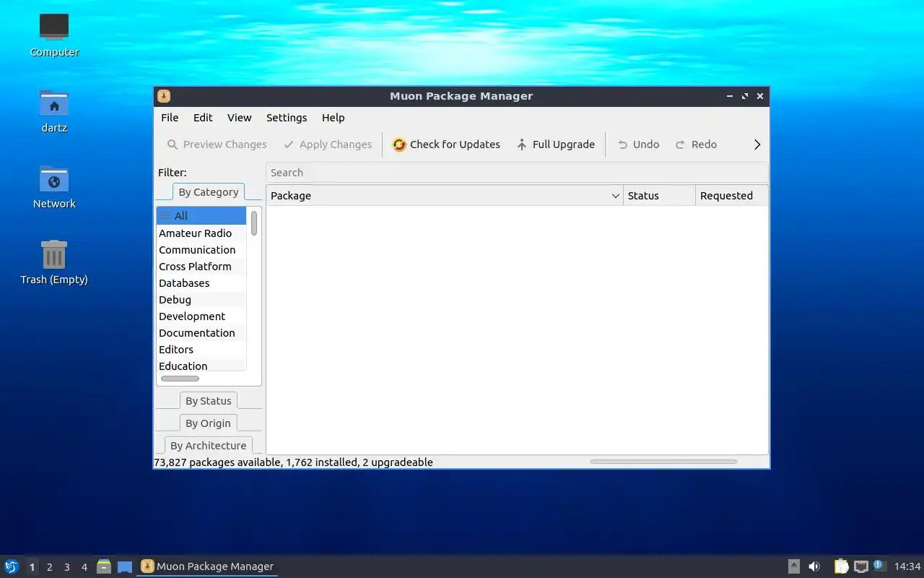Select the Editors category
This screenshot has height=578, width=924.
pos(201,350)
